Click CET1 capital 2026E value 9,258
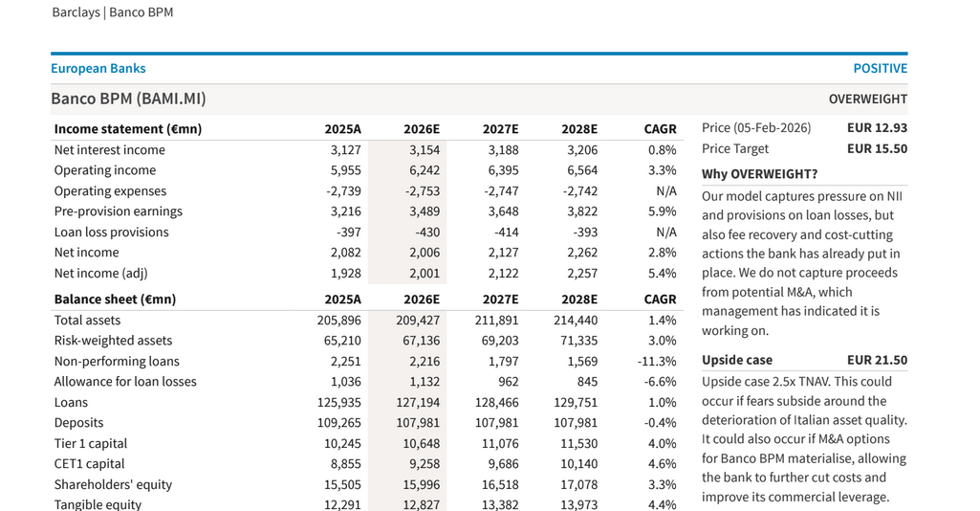The image size is (980, 511). (425, 464)
